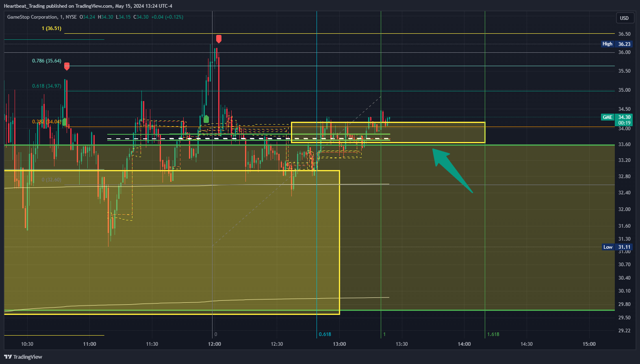Click the 0.618 Fib time zone label

(x=325, y=334)
